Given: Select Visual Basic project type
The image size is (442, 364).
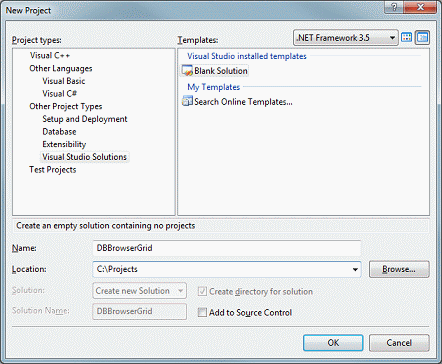Looking at the screenshot, I should point(64,81).
